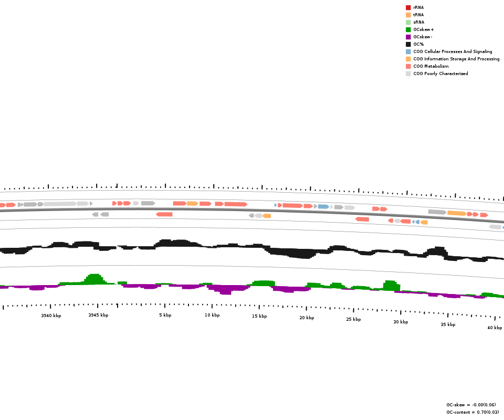This screenshot has width=504, height=420.
Task: Click the "GCskew-" legend label
Action: tap(423, 37)
